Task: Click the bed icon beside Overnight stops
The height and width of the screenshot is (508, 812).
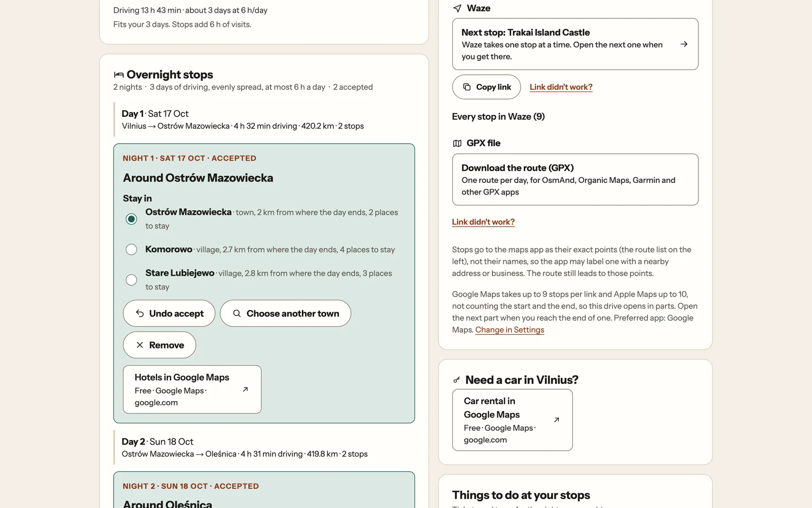Action: pos(119,75)
